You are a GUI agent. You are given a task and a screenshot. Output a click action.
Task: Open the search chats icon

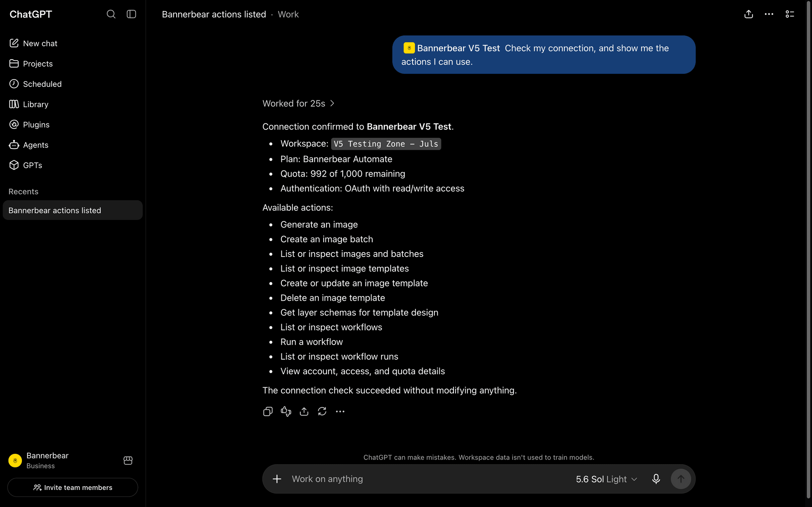click(x=111, y=14)
